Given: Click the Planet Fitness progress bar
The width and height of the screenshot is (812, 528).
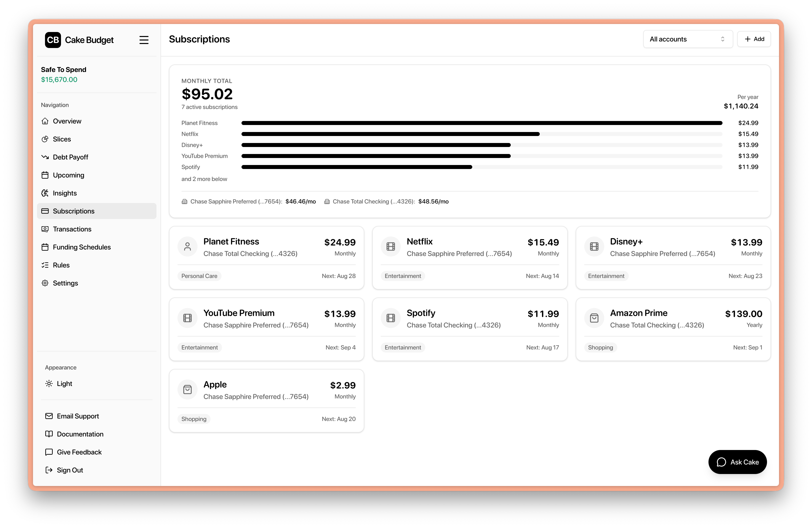Looking at the screenshot, I should [x=482, y=123].
